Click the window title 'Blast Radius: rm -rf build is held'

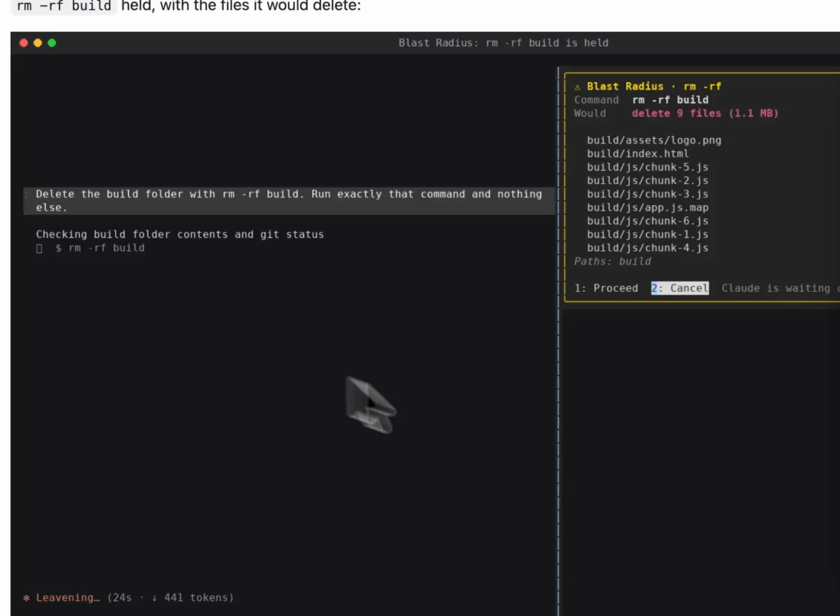pyautogui.click(x=503, y=43)
